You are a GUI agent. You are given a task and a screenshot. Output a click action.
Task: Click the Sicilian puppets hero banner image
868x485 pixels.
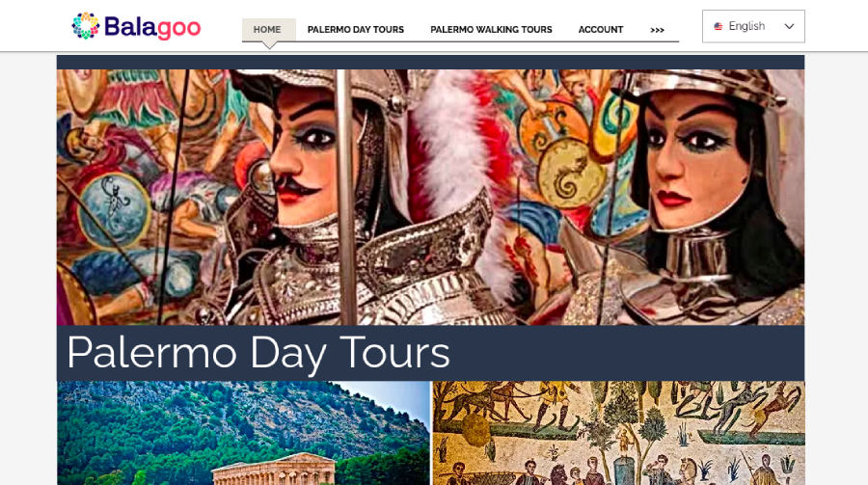click(x=430, y=197)
